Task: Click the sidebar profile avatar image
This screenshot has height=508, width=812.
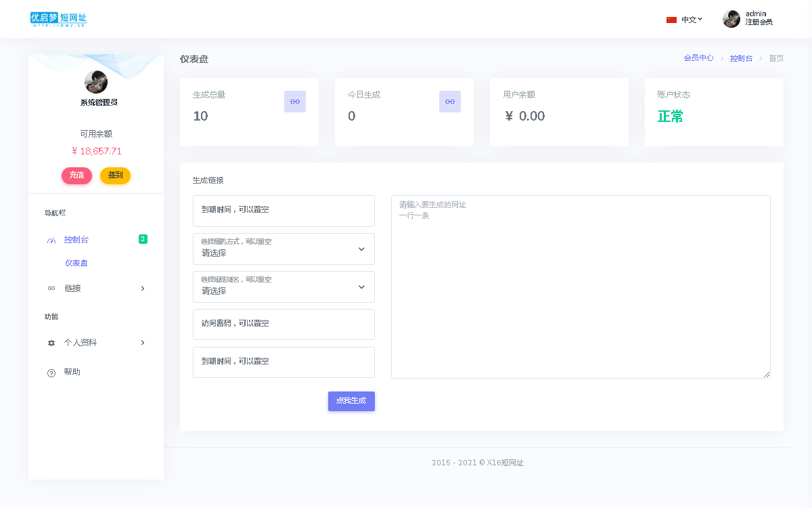Action: [x=96, y=82]
